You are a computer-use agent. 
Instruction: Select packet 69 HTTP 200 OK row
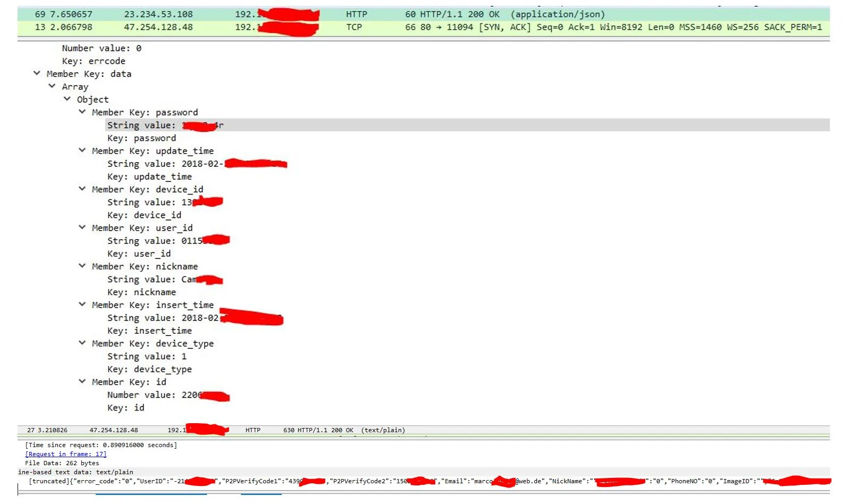coord(424,14)
